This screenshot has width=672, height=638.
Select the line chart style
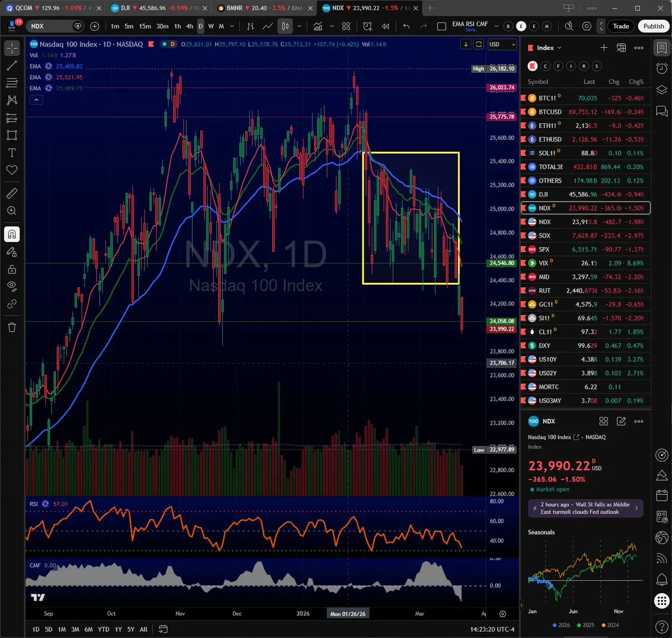268,26
